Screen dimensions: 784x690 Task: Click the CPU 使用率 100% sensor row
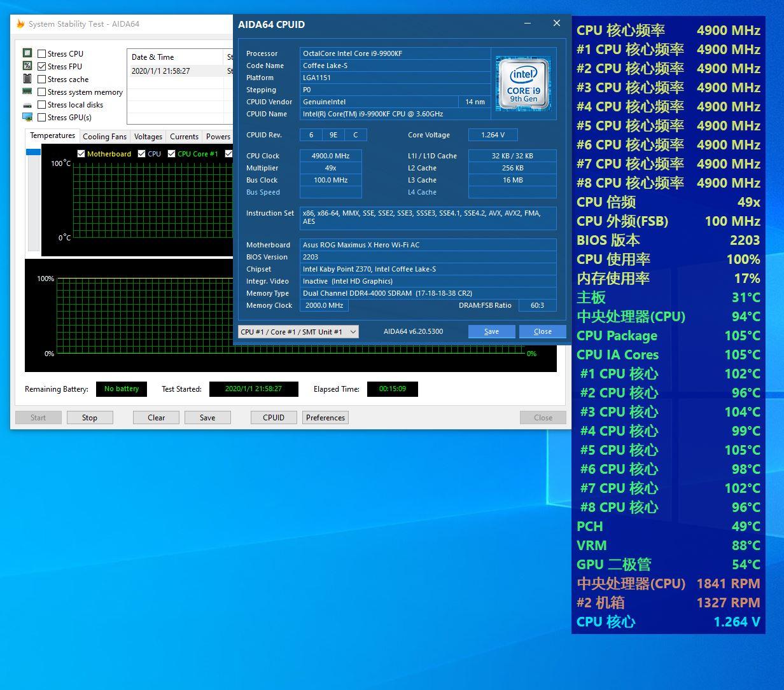668,259
